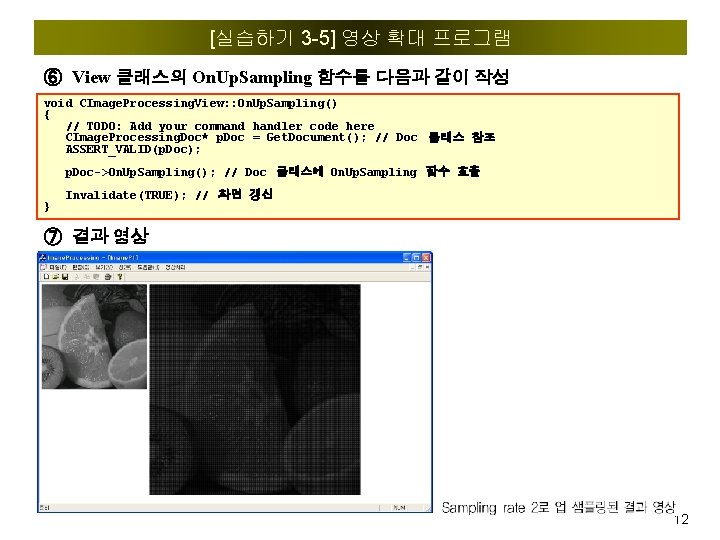
Task: Restore the inner document child window
Action: pyautogui.click(x=420, y=267)
